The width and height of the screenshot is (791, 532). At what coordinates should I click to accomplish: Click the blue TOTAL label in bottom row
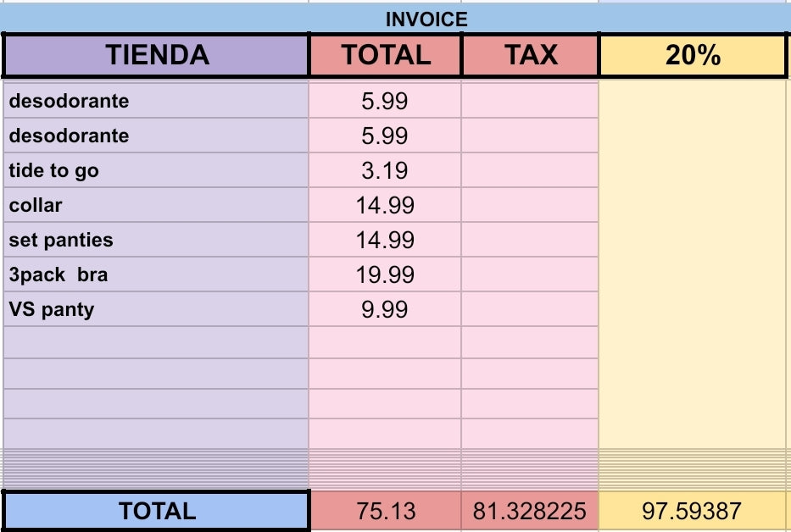point(157,511)
